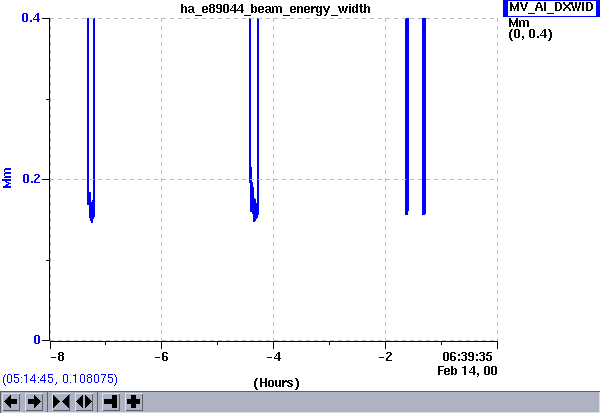Click the 0.2 tick on y-axis
The image size is (600, 413).
click(x=32, y=179)
